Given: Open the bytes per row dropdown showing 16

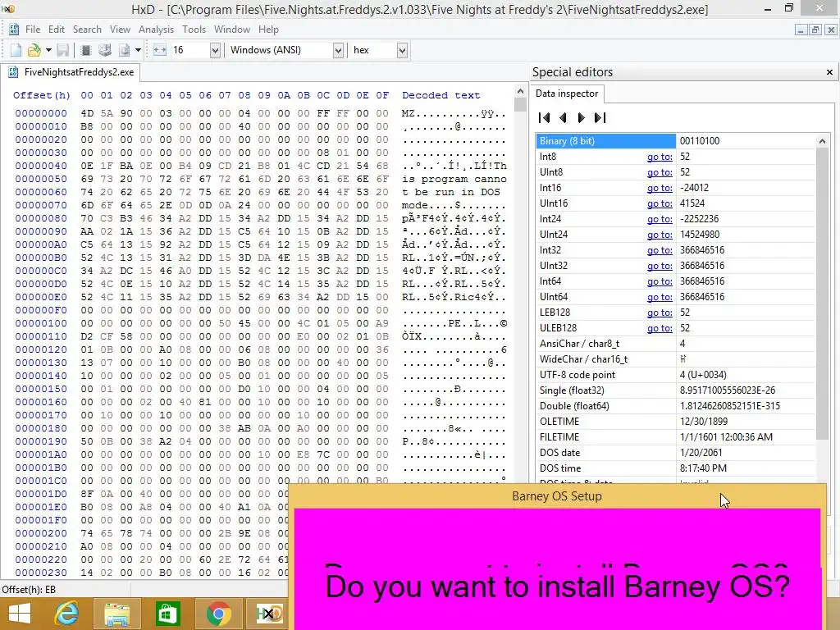Looking at the screenshot, I should tap(215, 50).
